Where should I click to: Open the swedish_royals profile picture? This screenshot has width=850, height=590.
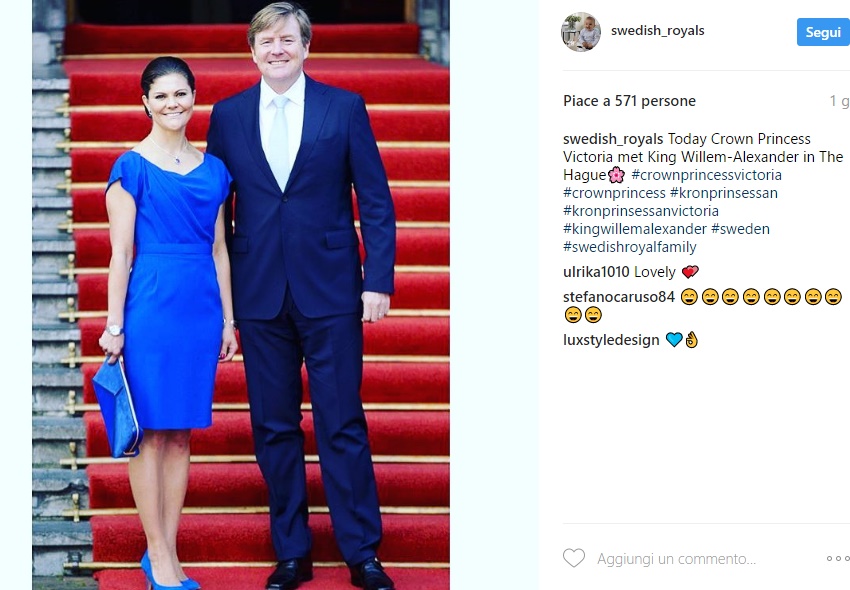pyautogui.click(x=581, y=31)
